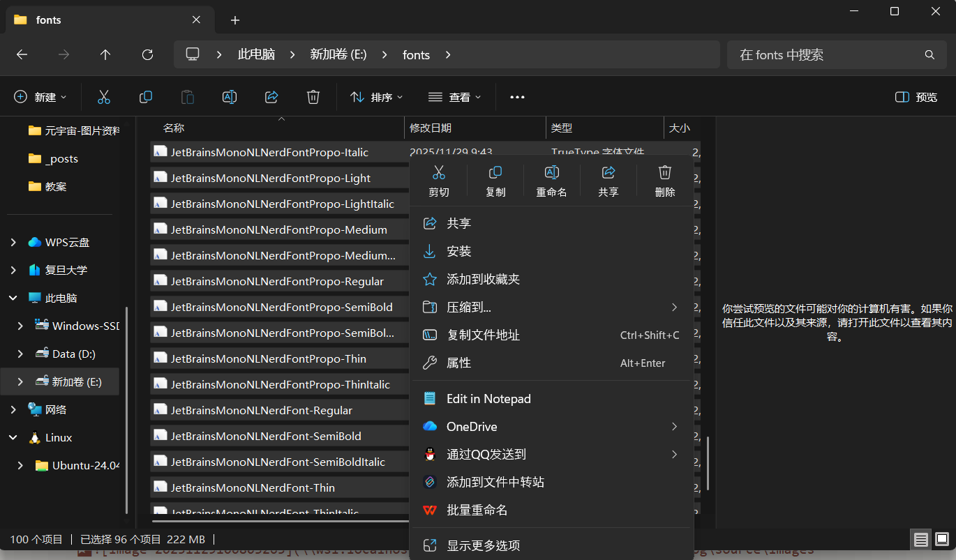The image size is (956, 560).
Task: Open the toolbar more options ellipsis
Action: (517, 97)
